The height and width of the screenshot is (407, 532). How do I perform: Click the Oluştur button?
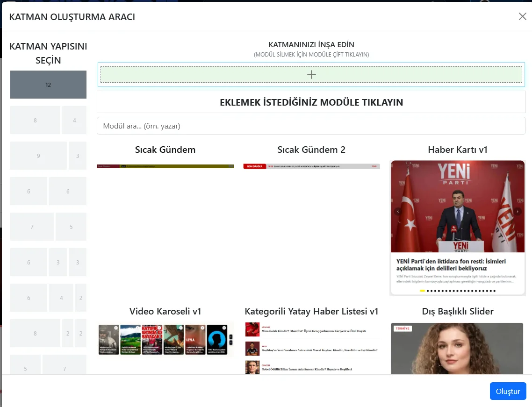(508, 391)
